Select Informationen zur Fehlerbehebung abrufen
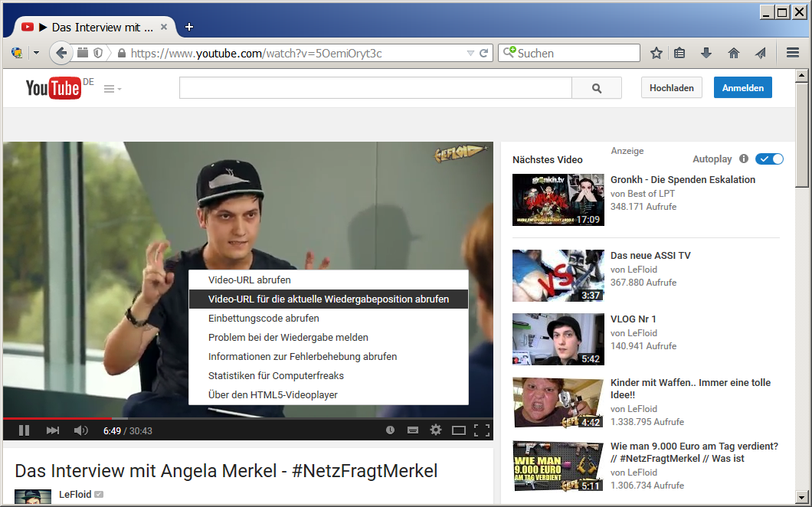Screen dimensions: 812x507 pyautogui.click(x=329, y=356)
